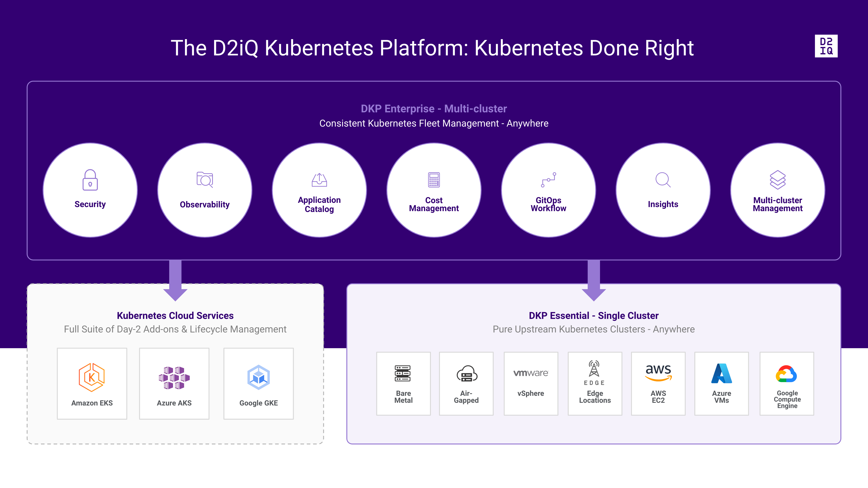Screen dimensions: 868x488
Task: Click the Amazon EKS label
Action: (92, 403)
